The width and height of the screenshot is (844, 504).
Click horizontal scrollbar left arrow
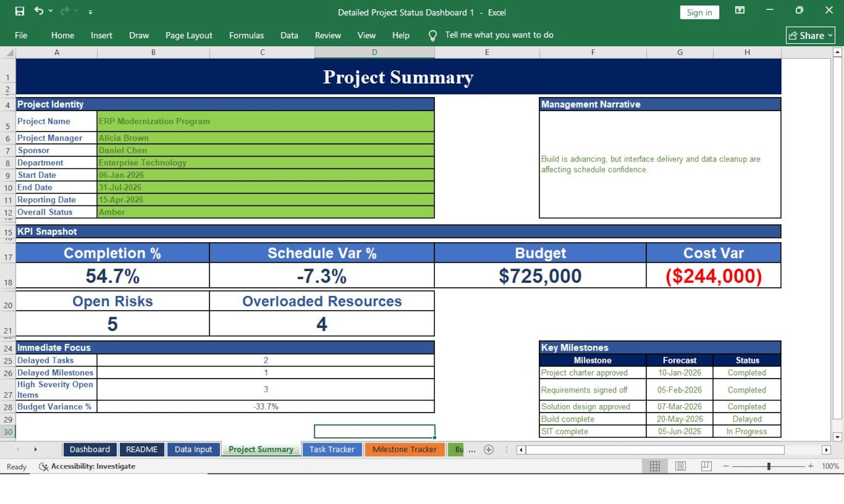tap(521, 450)
